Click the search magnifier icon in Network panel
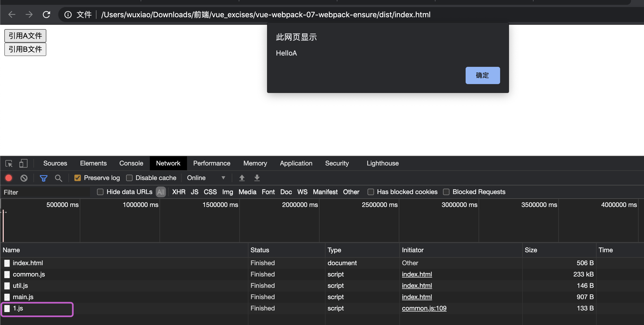Image resolution: width=644 pixels, height=325 pixels. click(x=58, y=177)
